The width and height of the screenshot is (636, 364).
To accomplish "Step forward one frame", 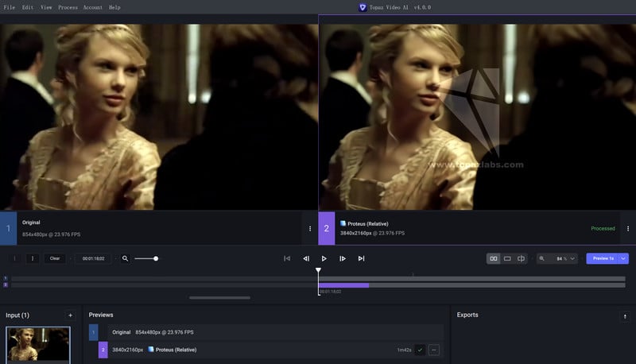I will [343, 258].
